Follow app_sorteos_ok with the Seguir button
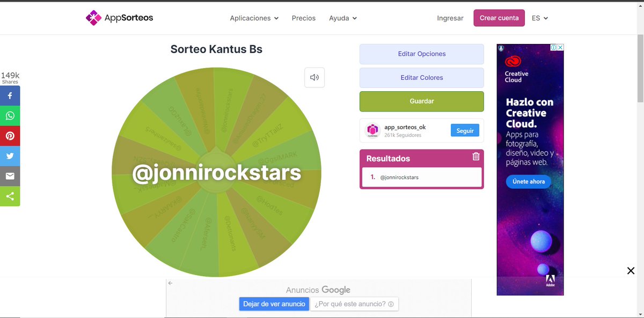The image size is (644, 318). (464, 130)
